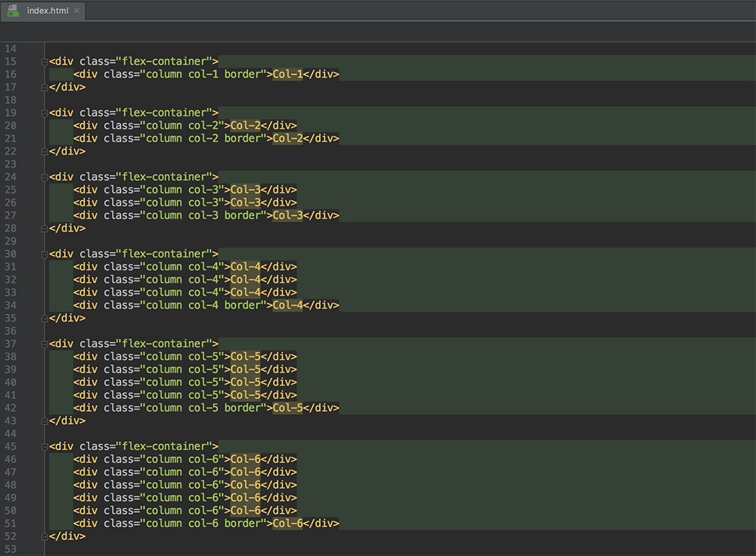This screenshot has width=756, height=556.
Task: Click "Col-3" text on line 27
Action: [x=288, y=215]
